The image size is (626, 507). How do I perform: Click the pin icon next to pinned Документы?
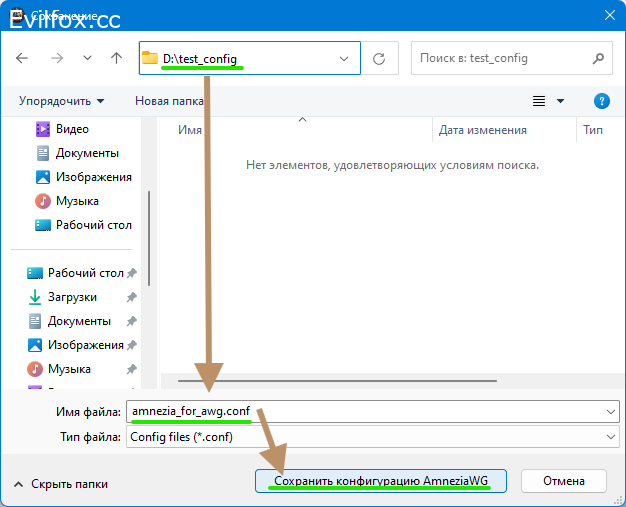pos(131,321)
